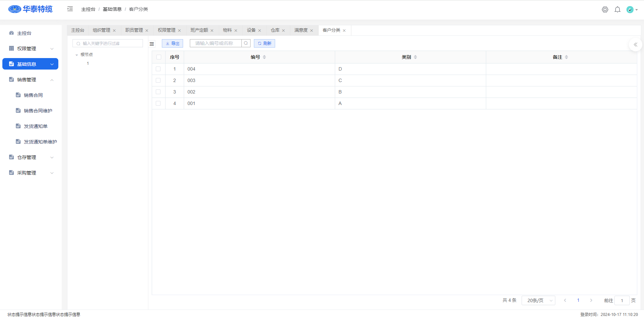The image size is (644, 318).
Task: Collapse the sidebar with the menu fold icon
Action: 70,9
